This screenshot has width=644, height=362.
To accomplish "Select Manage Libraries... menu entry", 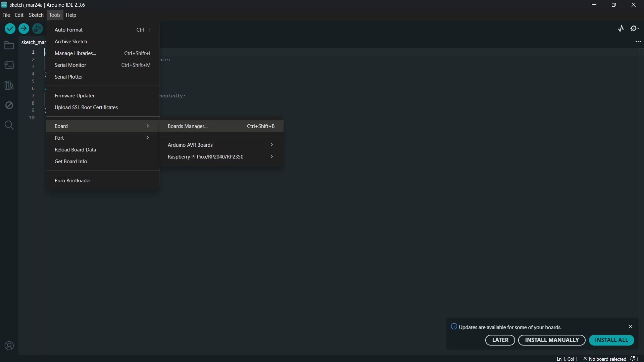I will tap(103, 53).
